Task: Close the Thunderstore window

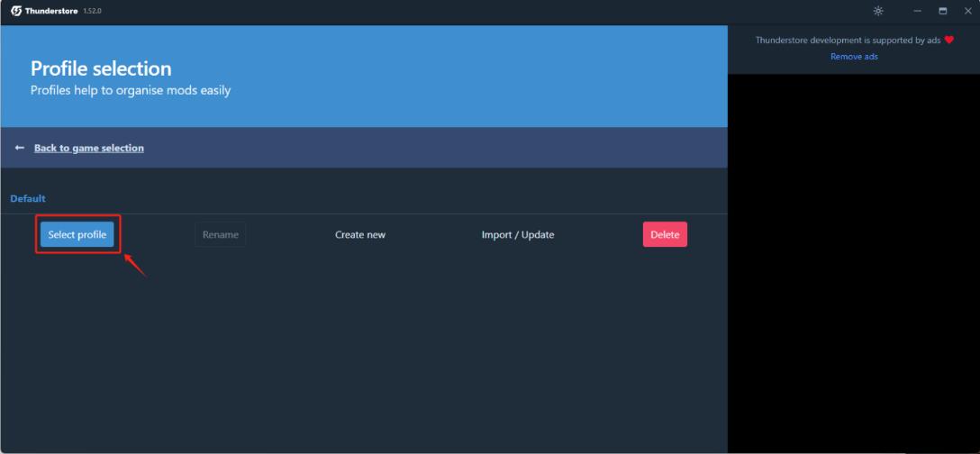Action: (x=967, y=11)
